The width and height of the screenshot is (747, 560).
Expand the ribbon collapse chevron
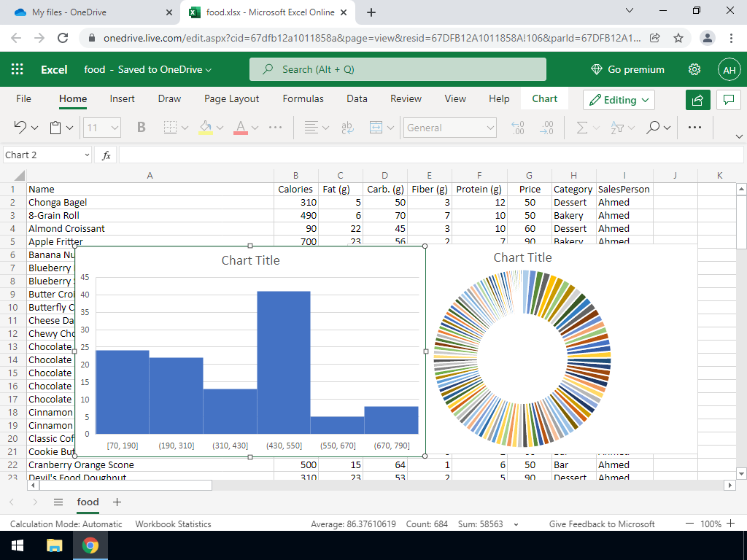[x=739, y=136]
